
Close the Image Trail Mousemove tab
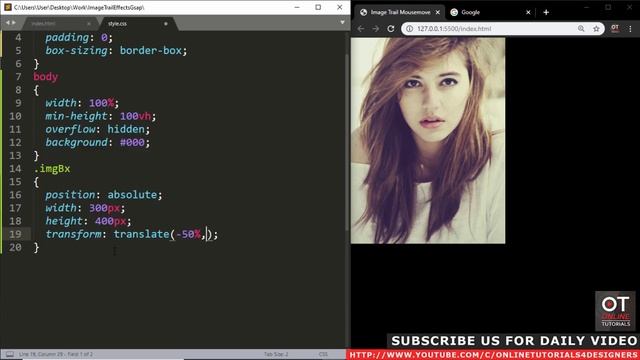438,12
